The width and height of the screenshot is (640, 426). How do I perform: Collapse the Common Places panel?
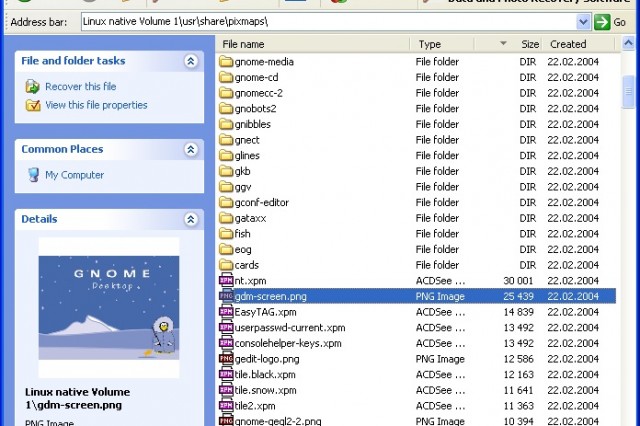[191, 149]
